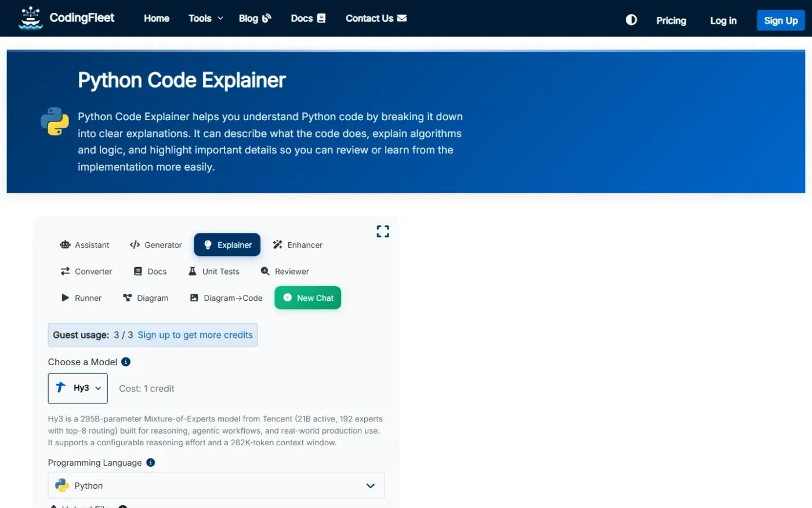Open the CodingFleet brand name link
The width and height of the screenshot is (812, 508).
pos(82,18)
